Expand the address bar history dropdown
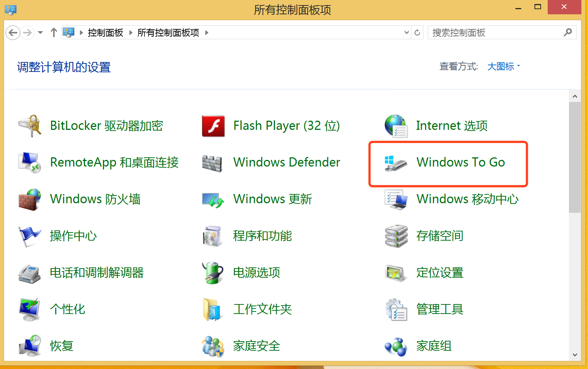The width and height of the screenshot is (588, 369). pos(407,32)
